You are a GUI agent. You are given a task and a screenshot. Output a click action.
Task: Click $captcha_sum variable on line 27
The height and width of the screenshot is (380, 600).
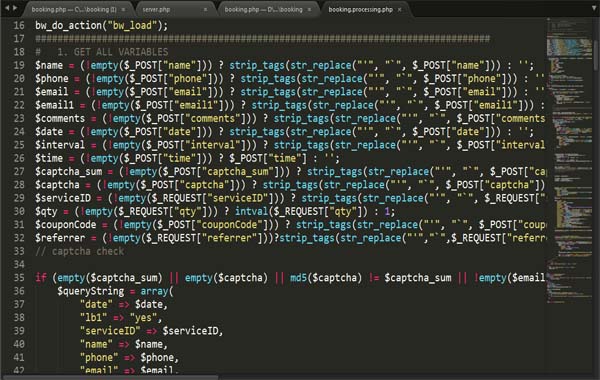coord(68,171)
